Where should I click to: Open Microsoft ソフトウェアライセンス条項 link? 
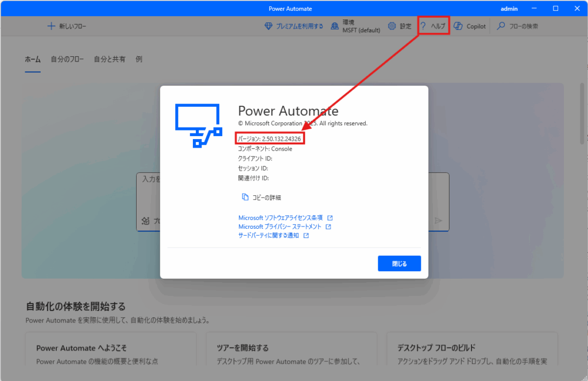coord(280,218)
